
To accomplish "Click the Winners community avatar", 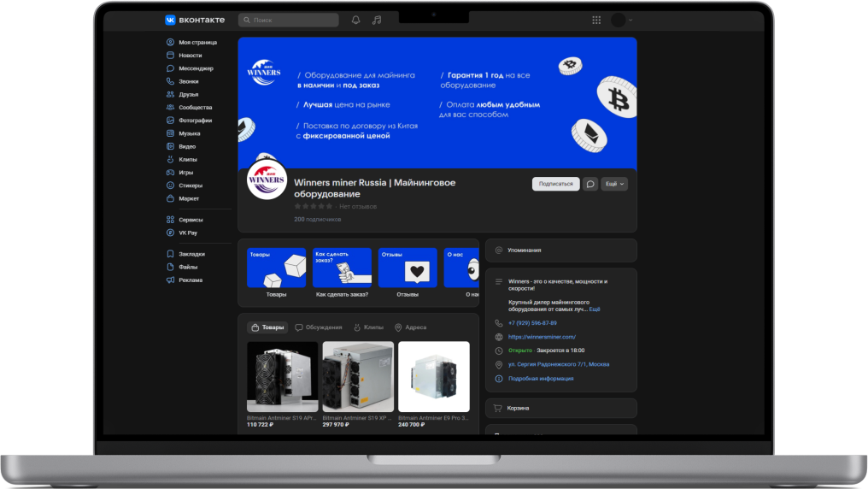I will (267, 180).
